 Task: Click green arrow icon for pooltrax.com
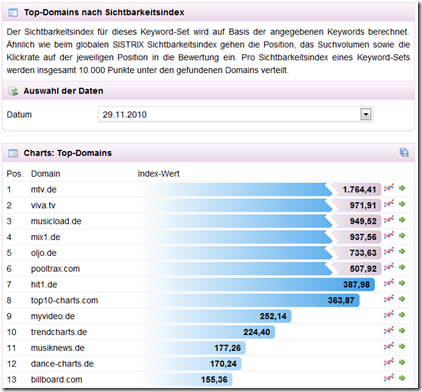402,267
